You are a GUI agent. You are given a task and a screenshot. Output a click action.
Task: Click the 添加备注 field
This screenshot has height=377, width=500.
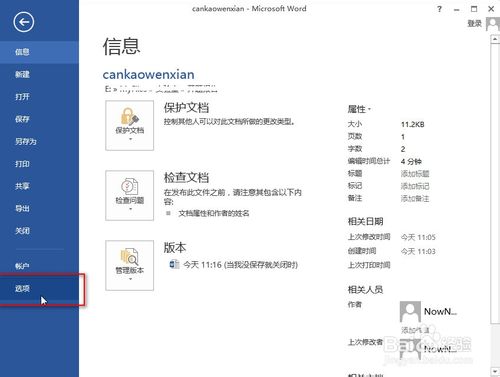click(x=415, y=199)
